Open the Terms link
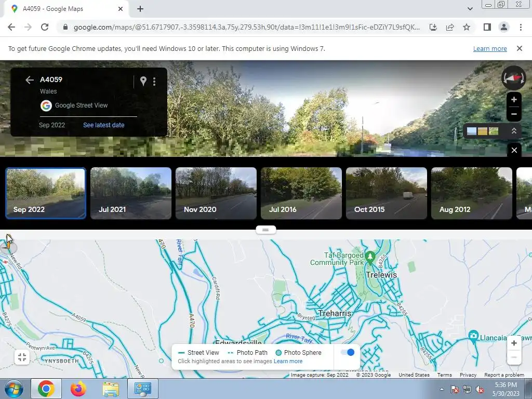The width and height of the screenshot is (532, 399). point(445,375)
